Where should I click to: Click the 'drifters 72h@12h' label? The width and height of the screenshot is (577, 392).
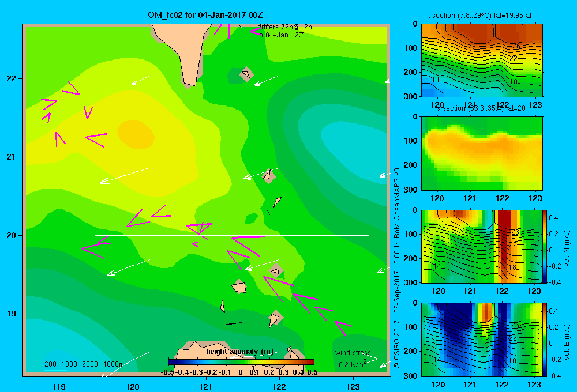284,27
